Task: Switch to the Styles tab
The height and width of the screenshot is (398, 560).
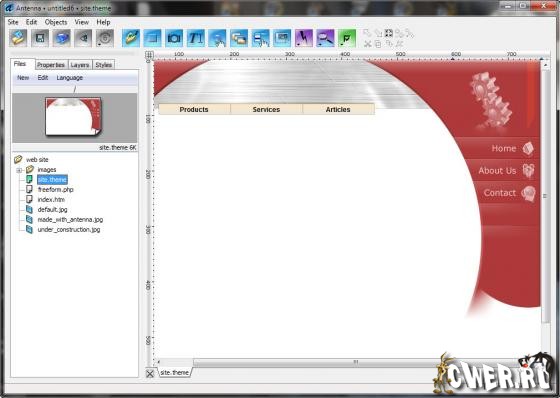Action: (x=104, y=65)
